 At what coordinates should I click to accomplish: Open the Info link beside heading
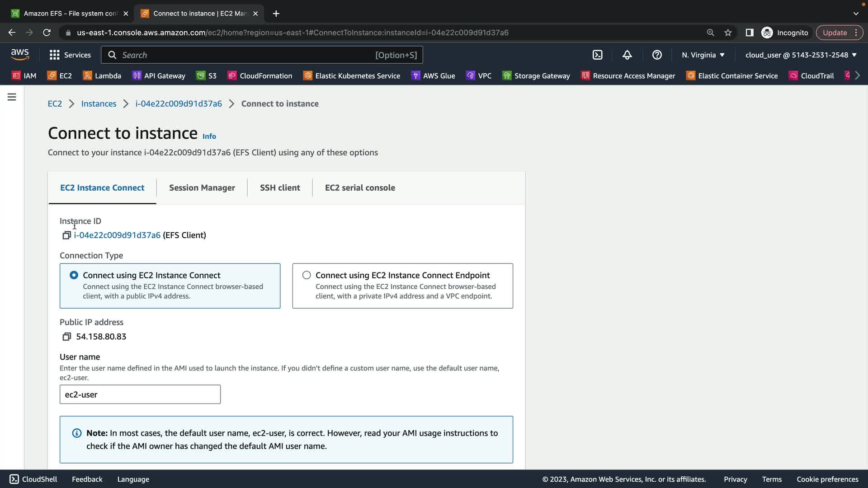pyautogui.click(x=209, y=136)
